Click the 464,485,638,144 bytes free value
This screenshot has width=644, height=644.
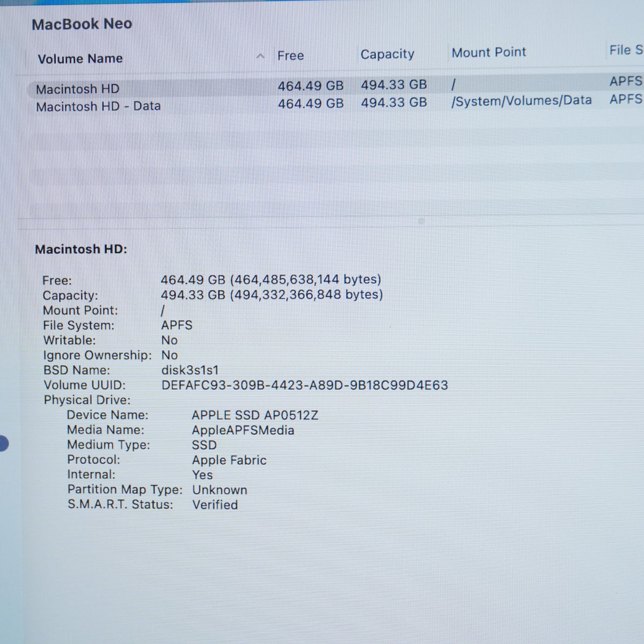pyautogui.click(x=305, y=280)
